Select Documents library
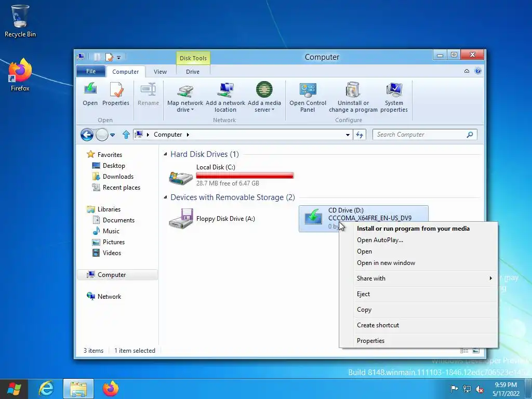The image size is (532, 399). pyautogui.click(x=113, y=220)
